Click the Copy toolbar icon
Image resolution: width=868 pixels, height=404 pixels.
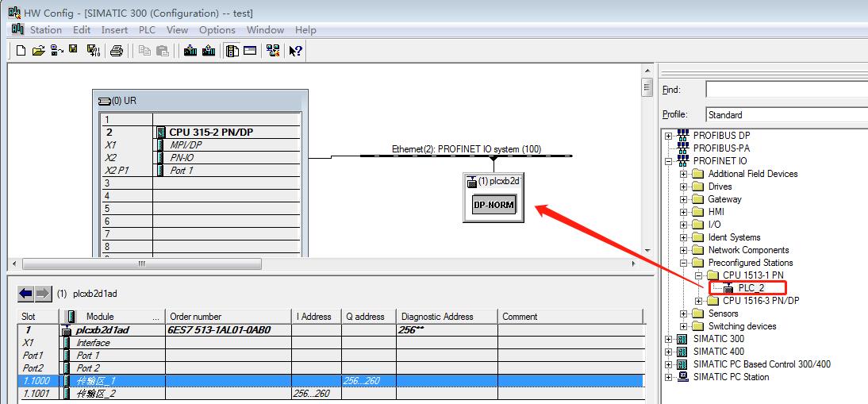(x=144, y=52)
